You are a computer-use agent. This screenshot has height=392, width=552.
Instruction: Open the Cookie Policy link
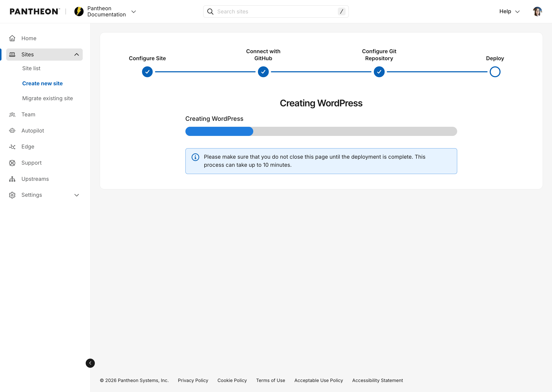coord(232,381)
